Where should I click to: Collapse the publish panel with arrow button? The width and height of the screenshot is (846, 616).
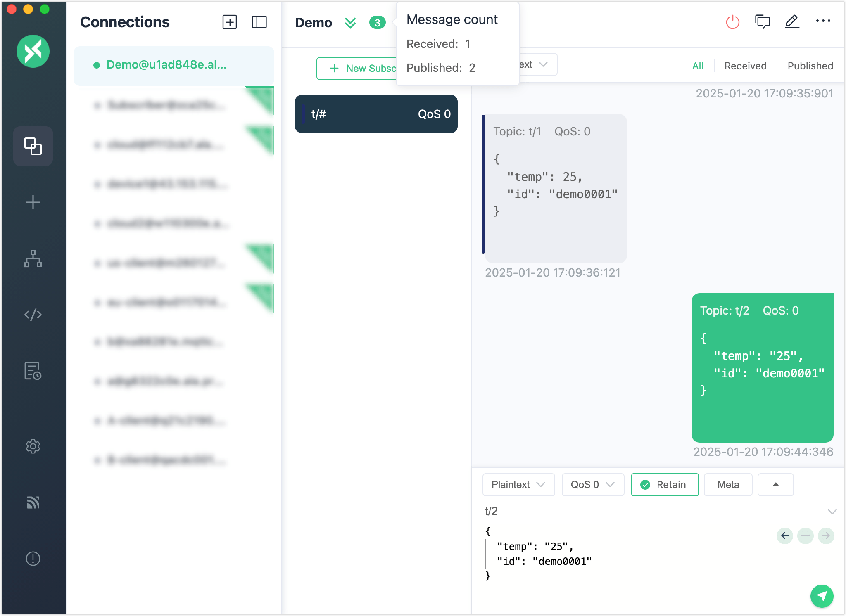tap(775, 485)
